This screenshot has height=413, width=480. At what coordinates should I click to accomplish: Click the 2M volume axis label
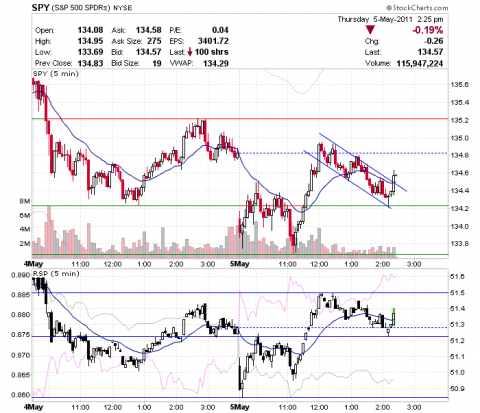(x=25, y=244)
